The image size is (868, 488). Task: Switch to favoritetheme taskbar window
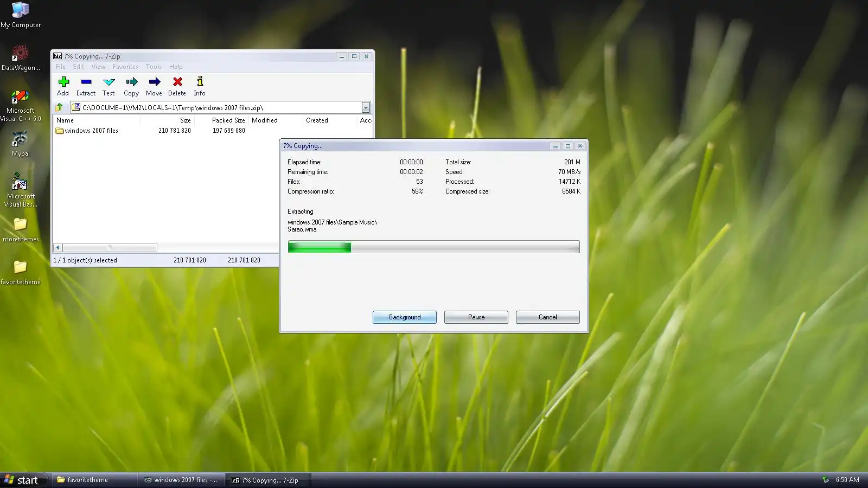coord(94,480)
